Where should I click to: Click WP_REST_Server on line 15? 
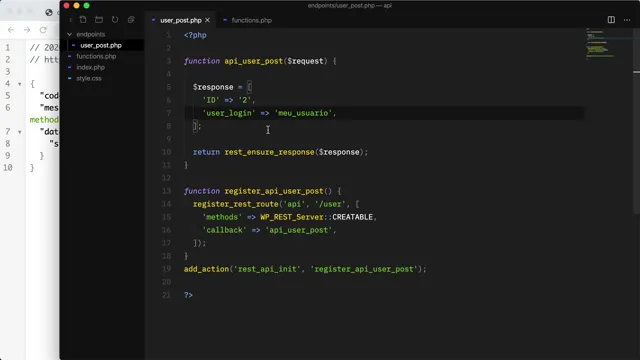point(292,217)
